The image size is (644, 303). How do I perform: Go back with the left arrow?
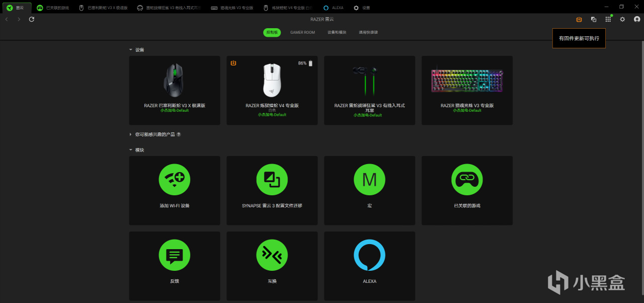(7, 19)
